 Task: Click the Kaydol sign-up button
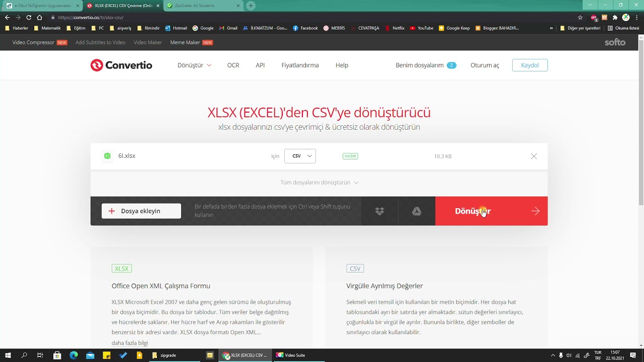point(530,65)
